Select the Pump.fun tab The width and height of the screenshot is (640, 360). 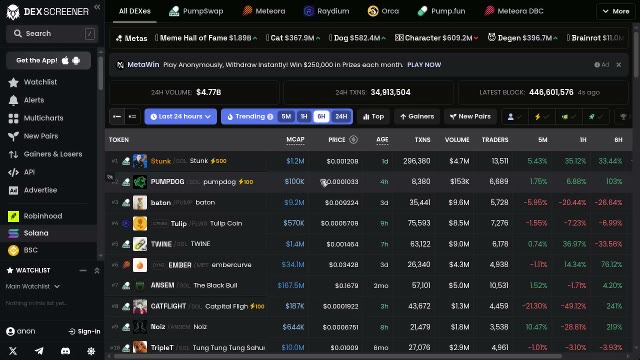(441, 11)
